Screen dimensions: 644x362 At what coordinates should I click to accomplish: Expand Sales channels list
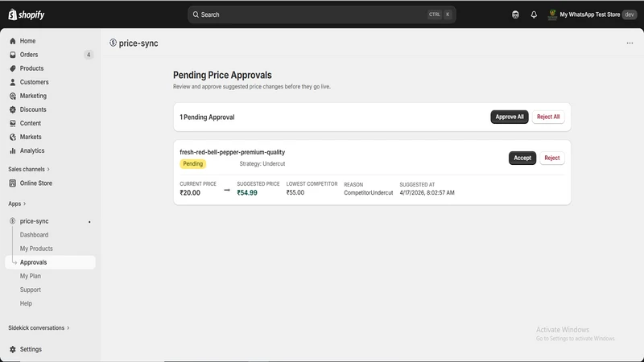pyautogui.click(x=29, y=169)
